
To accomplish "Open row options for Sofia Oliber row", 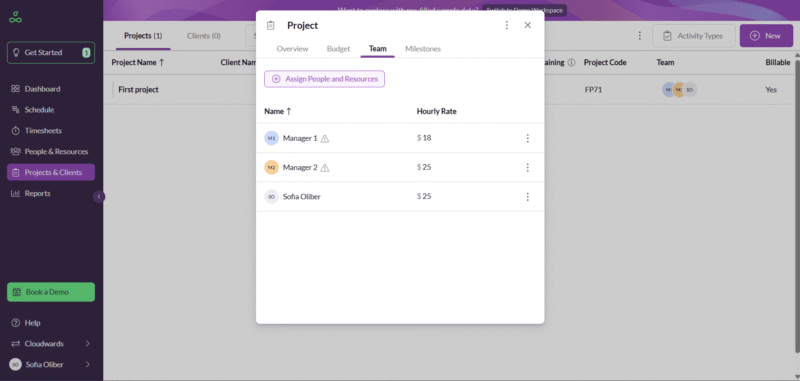I will pos(528,196).
